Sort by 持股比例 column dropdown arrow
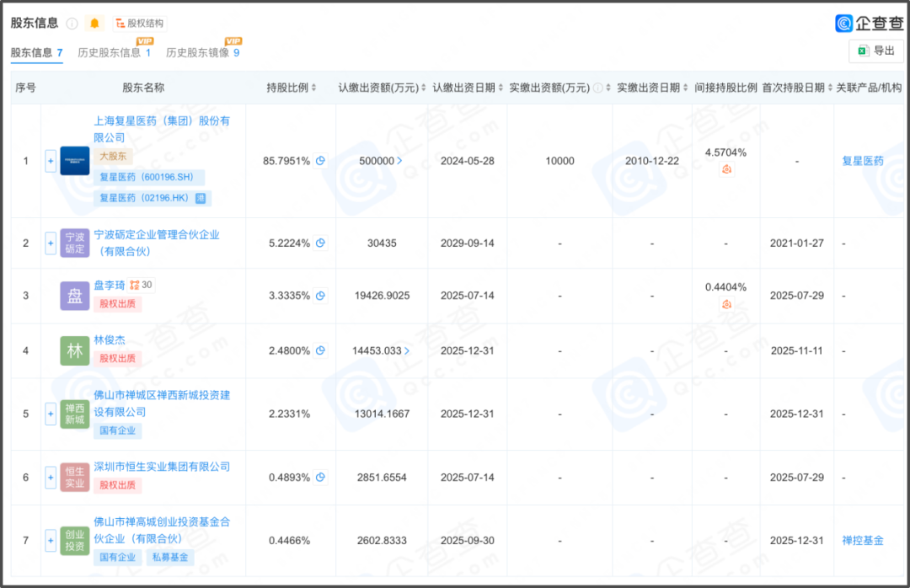Viewport: 910px width, 588px height. (x=315, y=88)
